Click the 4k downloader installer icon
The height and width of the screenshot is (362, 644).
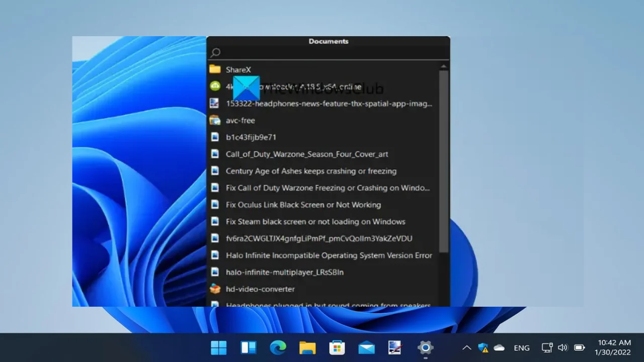pyautogui.click(x=215, y=86)
